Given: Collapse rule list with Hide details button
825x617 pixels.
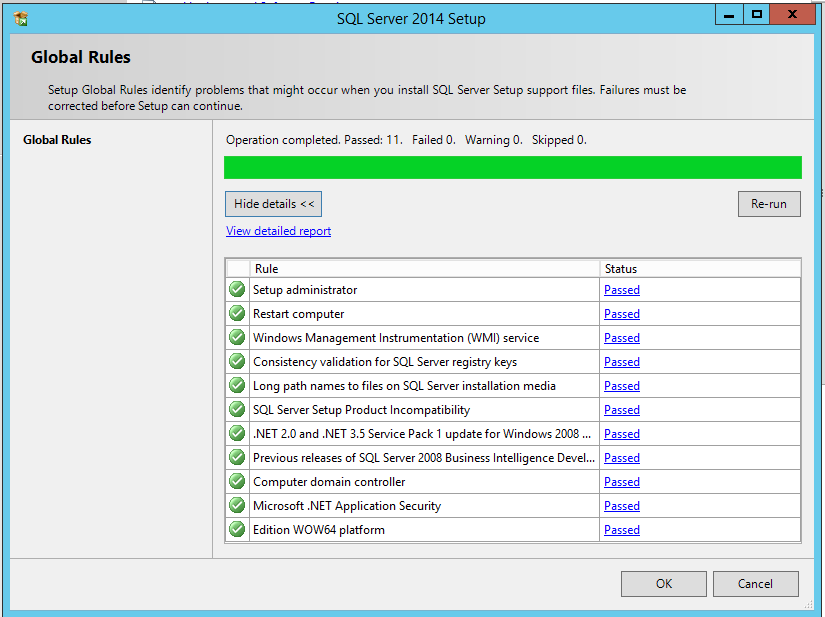Looking at the screenshot, I should (274, 204).
